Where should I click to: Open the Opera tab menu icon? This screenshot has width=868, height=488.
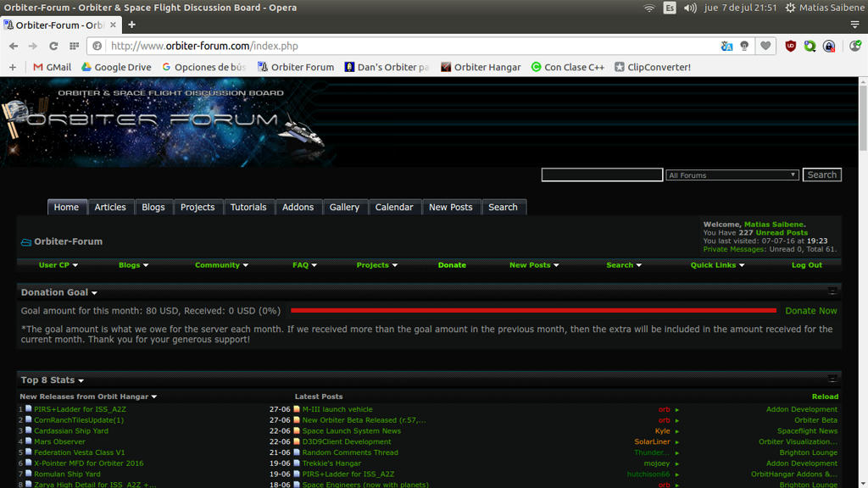tap(854, 25)
